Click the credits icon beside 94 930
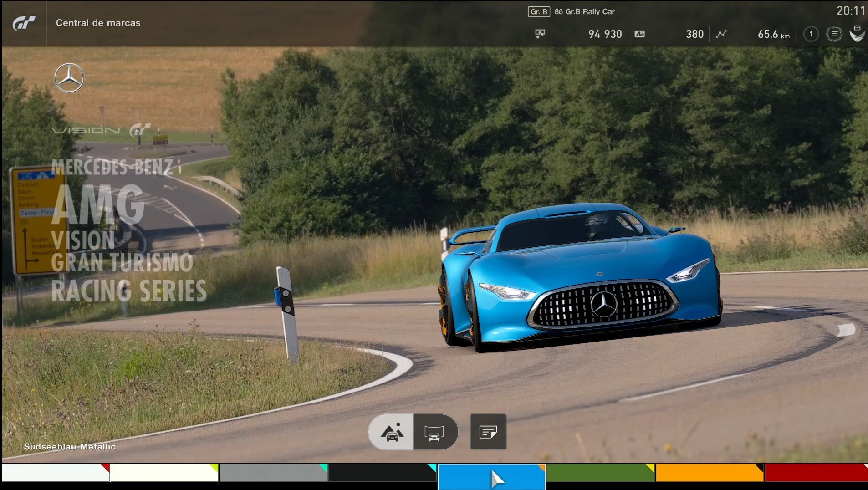The height and width of the screenshot is (490, 868). (540, 34)
